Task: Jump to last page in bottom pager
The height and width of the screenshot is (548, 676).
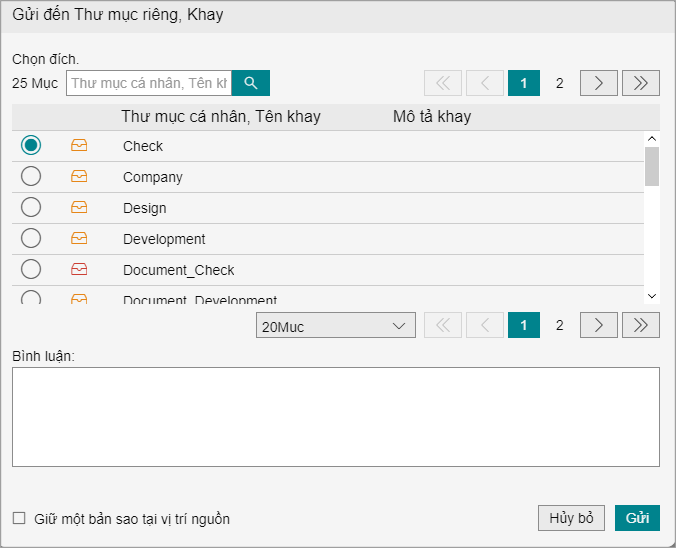Action: (641, 325)
